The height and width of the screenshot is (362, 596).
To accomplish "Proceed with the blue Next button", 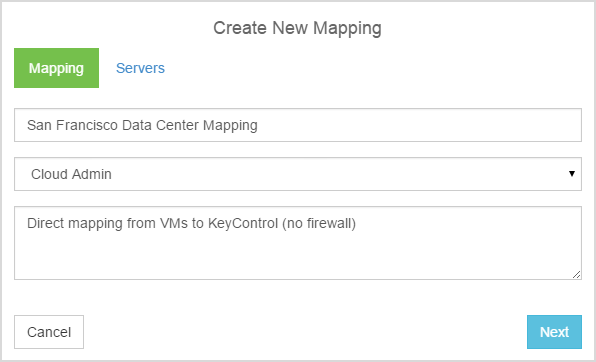I will 554,332.
